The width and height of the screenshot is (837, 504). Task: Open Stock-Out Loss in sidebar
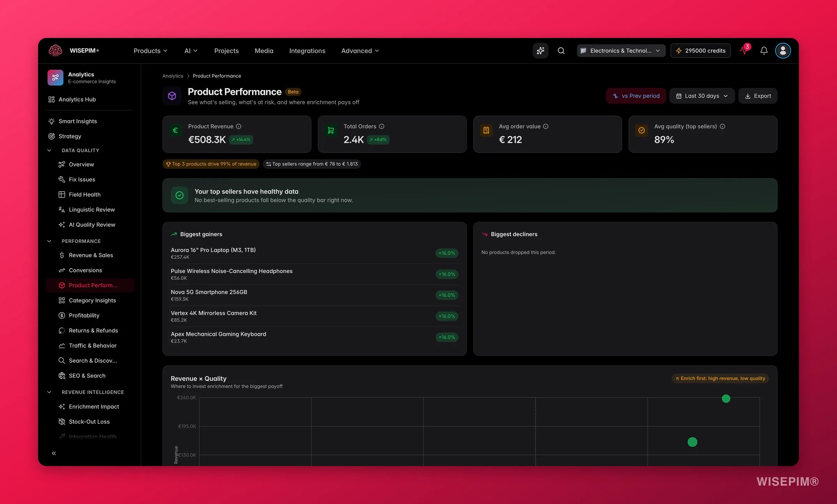tap(90, 422)
